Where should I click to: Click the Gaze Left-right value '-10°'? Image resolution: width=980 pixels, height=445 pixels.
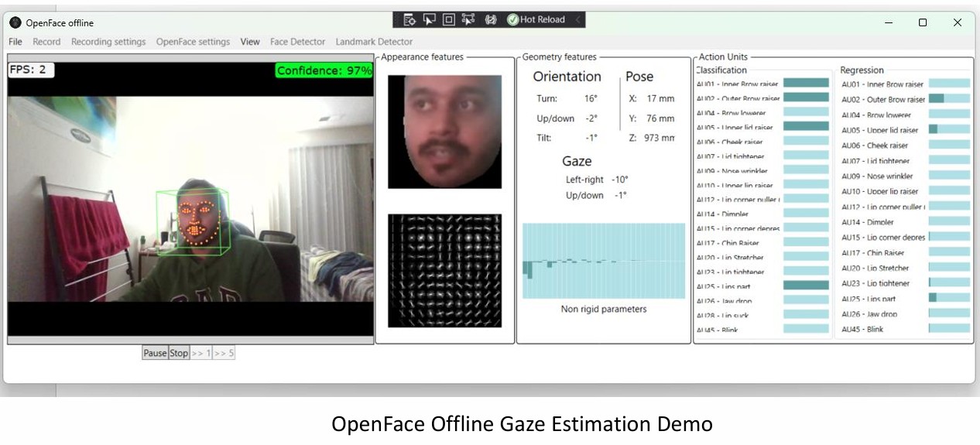[619, 180]
